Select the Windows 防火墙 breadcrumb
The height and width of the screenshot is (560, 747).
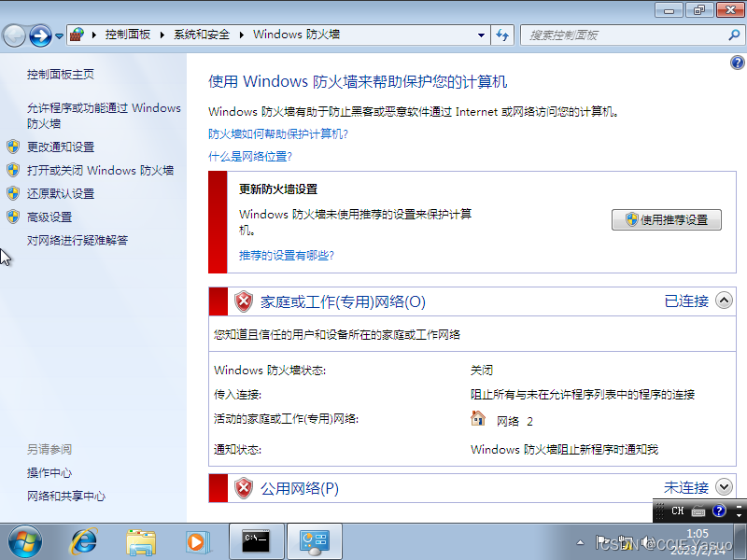point(296,35)
